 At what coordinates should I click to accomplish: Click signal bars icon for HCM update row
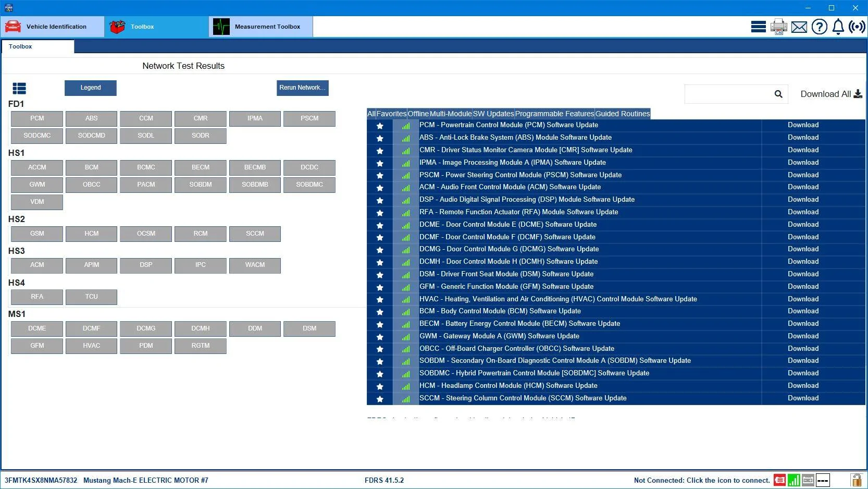pyautogui.click(x=406, y=386)
